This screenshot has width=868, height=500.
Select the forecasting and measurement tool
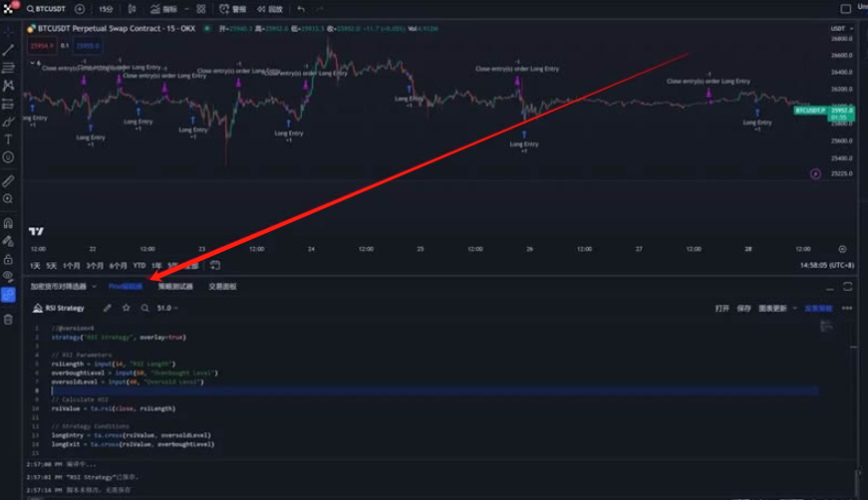(8, 104)
